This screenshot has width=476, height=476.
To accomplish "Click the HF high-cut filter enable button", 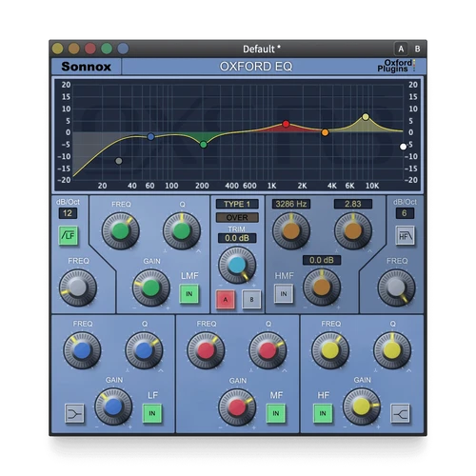I will (x=405, y=235).
